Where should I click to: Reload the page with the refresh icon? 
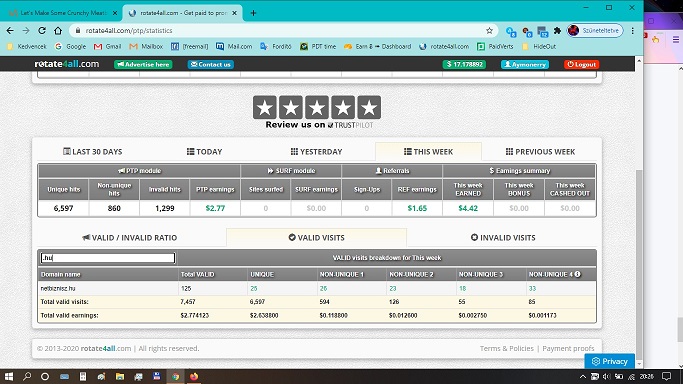(42, 30)
